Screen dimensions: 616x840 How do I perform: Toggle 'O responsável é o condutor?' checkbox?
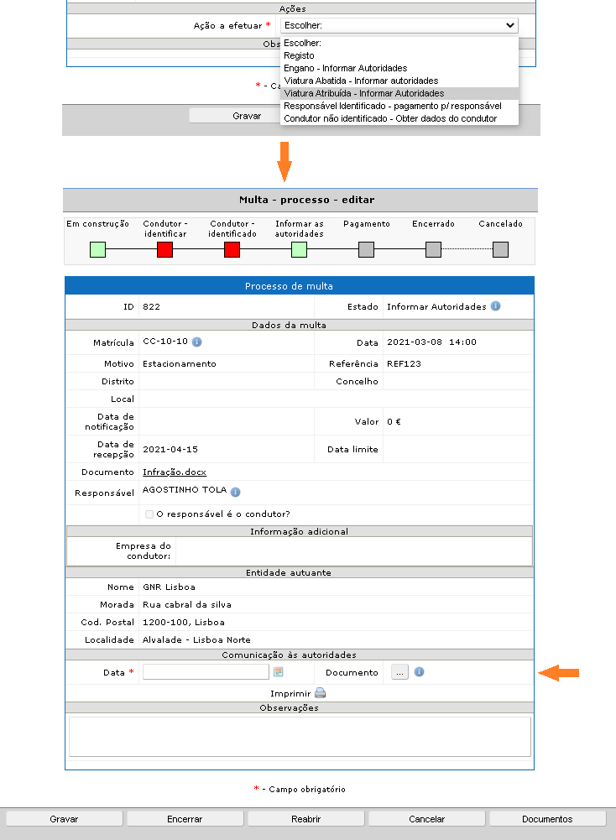149,514
